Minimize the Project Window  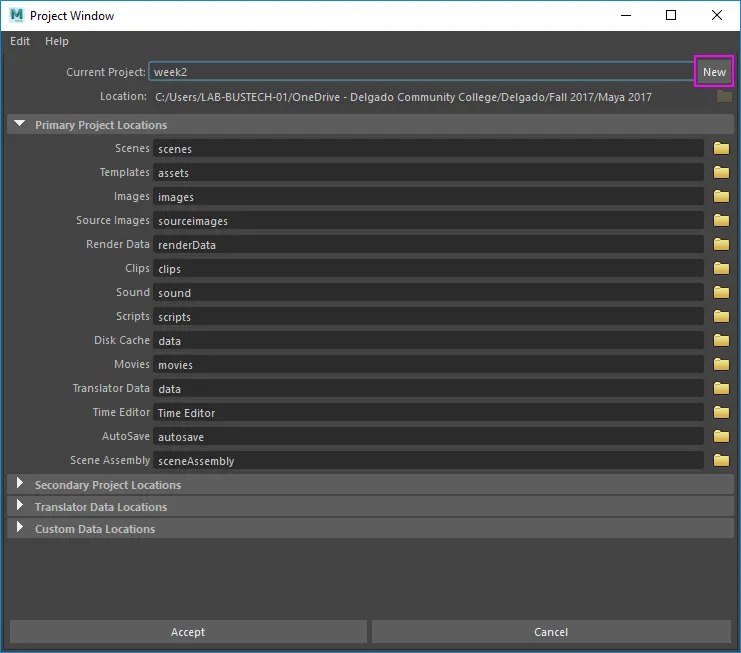[x=626, y=16]
